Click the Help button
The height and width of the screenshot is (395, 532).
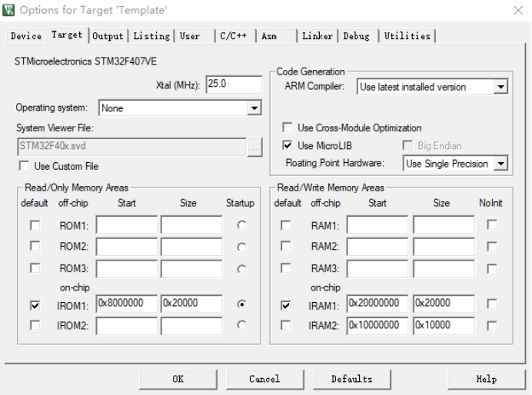point(487,380)
